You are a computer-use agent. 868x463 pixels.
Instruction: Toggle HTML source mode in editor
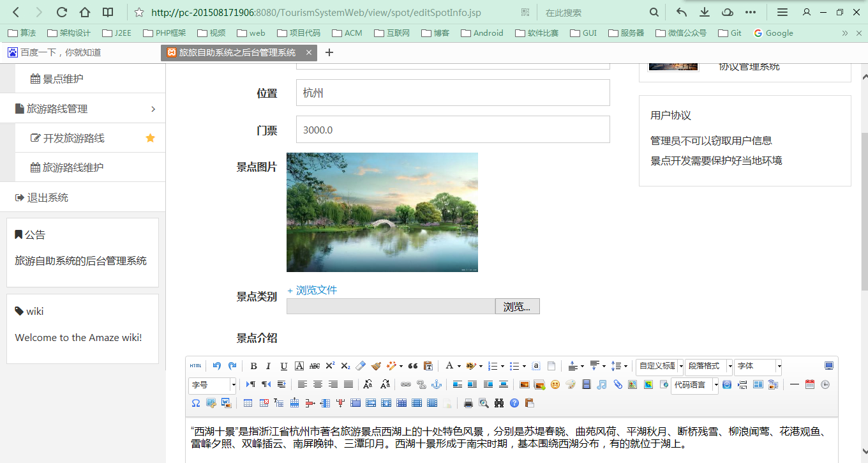pyautogui.click(x=195, y=366)
